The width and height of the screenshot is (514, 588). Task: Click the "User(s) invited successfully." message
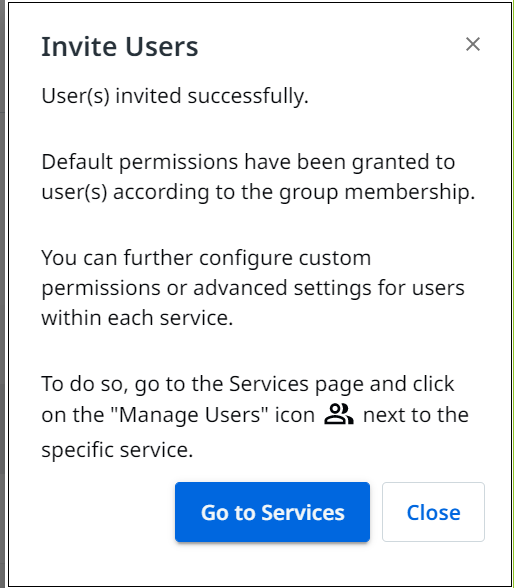[175, 96]
